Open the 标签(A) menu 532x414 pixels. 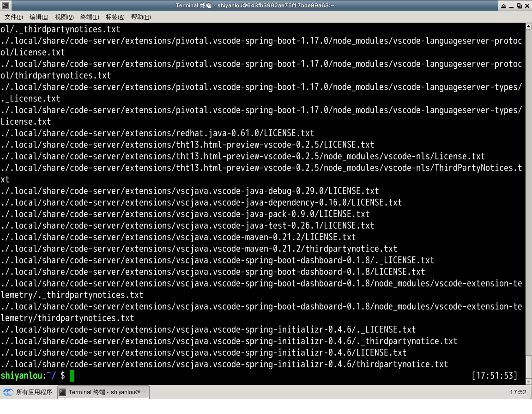pos(115,17)
